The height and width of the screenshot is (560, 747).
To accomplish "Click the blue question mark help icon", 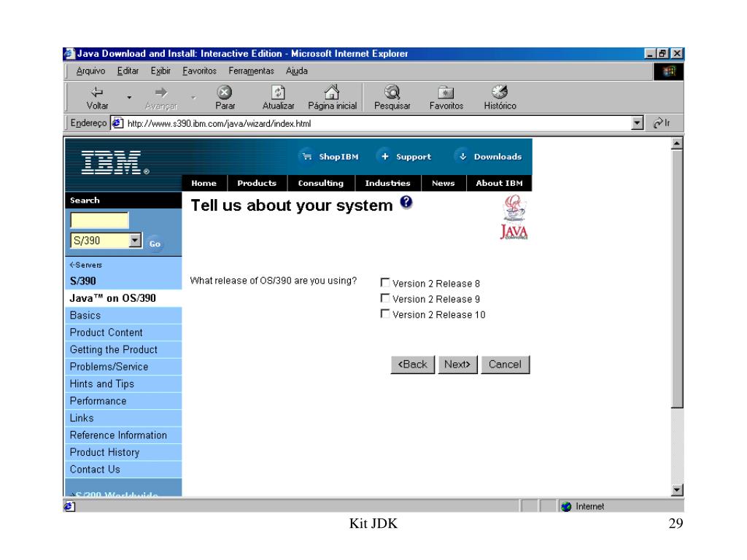I will tap(406, 203).
